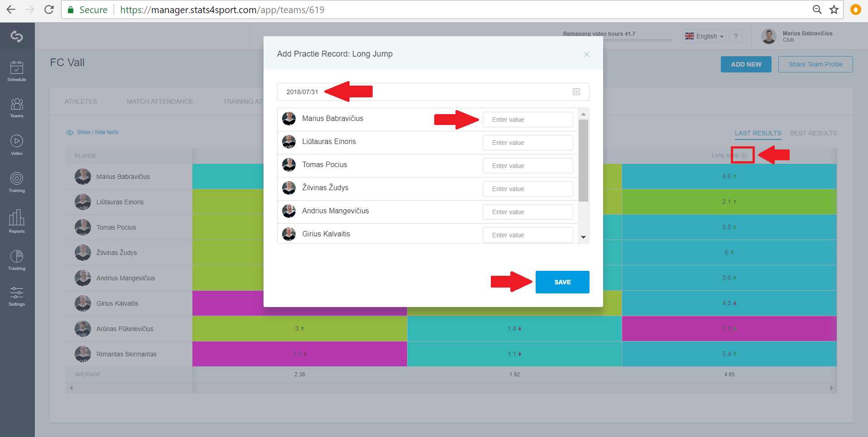Reload the page in the browser

49,10
